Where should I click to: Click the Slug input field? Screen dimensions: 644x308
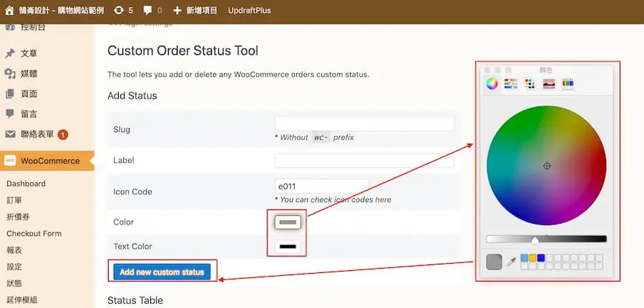tap(364, 124)
